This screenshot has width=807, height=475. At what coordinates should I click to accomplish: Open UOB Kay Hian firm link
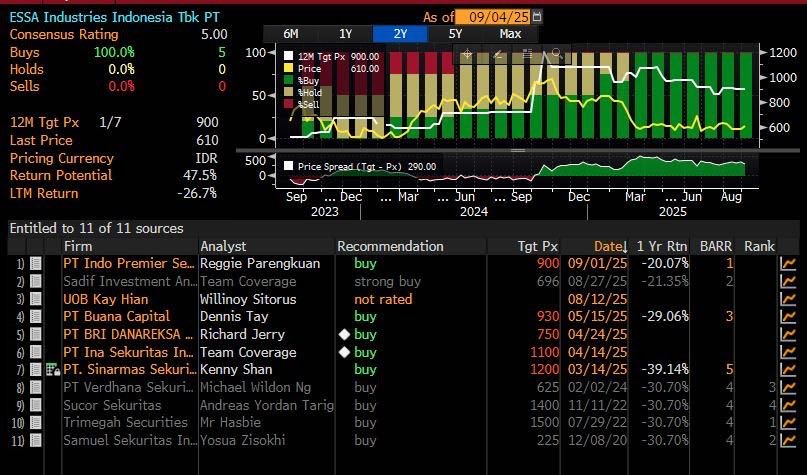[x=106, y=300]
